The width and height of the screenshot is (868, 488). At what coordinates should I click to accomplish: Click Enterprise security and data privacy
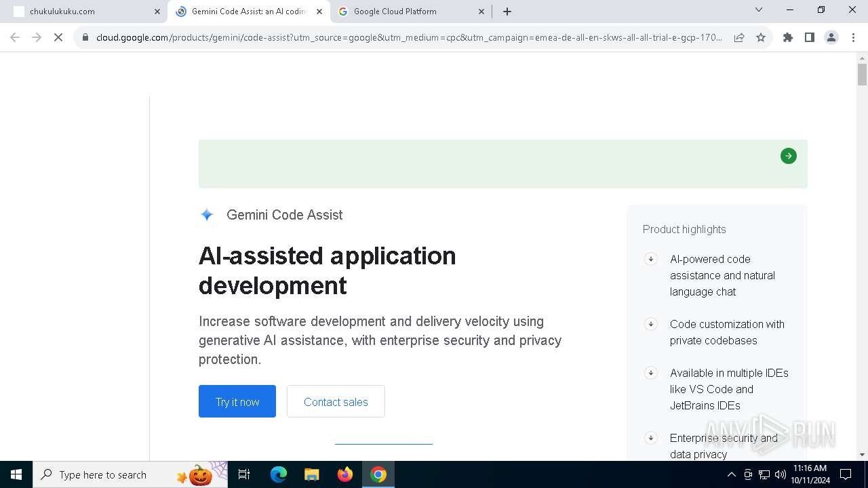724,446
